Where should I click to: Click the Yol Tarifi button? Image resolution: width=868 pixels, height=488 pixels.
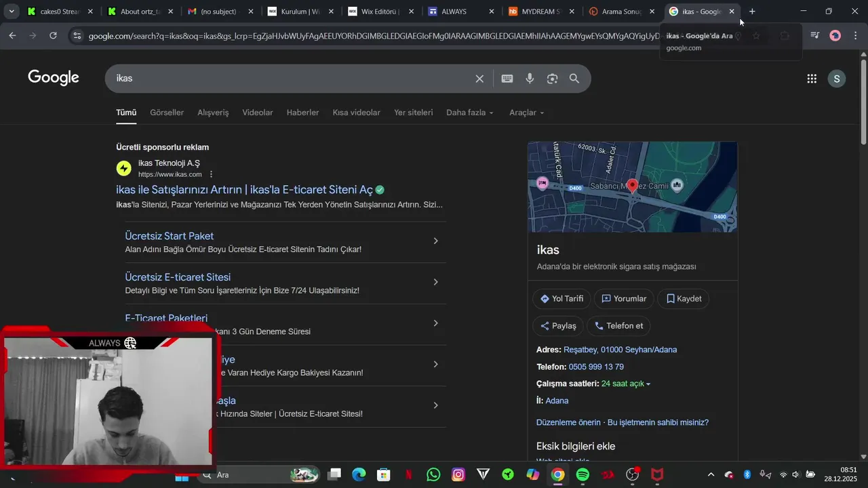pos(561,299)
